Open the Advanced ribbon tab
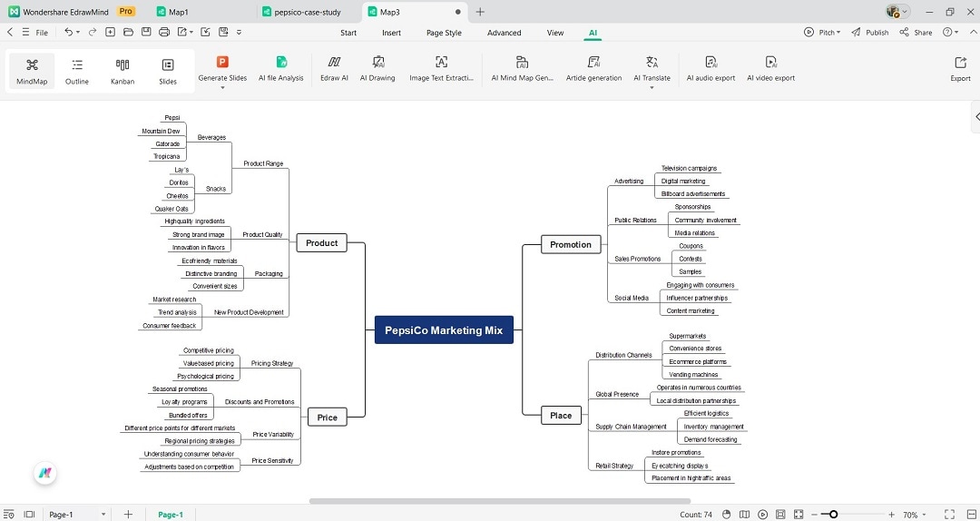Screen dimensions: 980x521 [504, 33]
